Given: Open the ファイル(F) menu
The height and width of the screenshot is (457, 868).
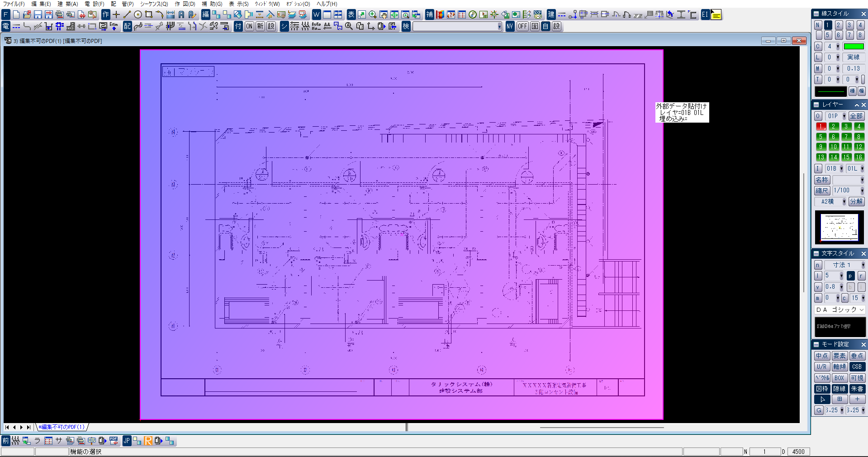Looking at the screenshot, I should pyautogui.click(x=14, y=4).
